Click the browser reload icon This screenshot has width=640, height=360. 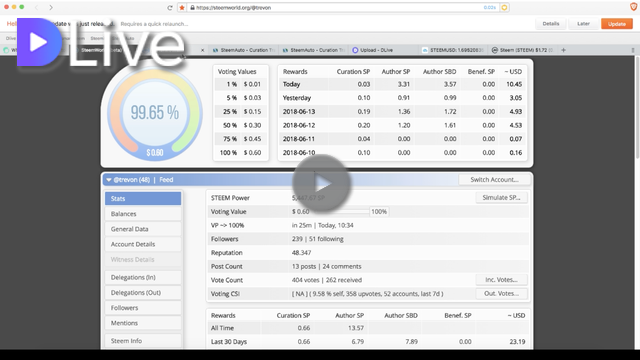(x=170, y=8)
